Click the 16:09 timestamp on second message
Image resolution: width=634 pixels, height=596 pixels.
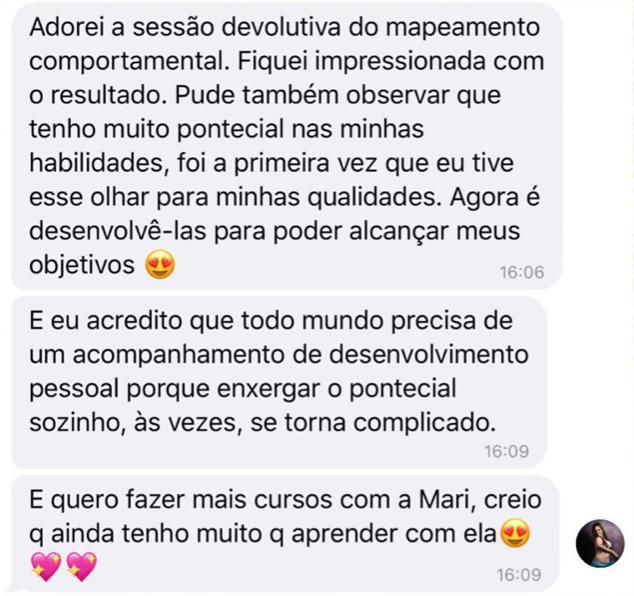point(507,451)
